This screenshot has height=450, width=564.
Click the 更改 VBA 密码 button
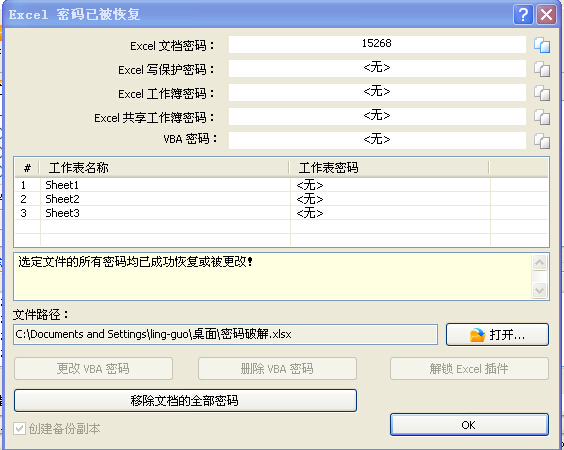[x=93, y=369]
